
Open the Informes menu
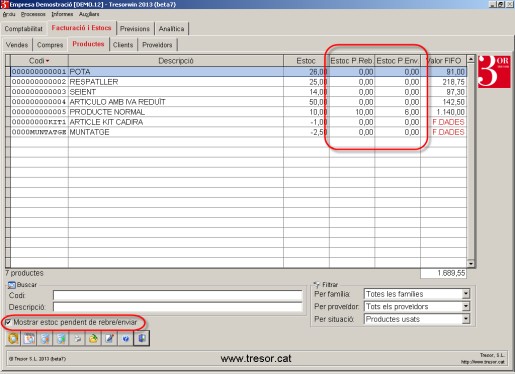pos(62,14)
